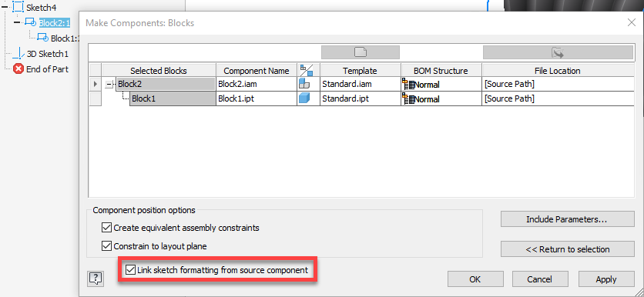644x297 pixels.
Task: Uncheck Create equivalent assembly constraints
Action: [x=106, y=227]
